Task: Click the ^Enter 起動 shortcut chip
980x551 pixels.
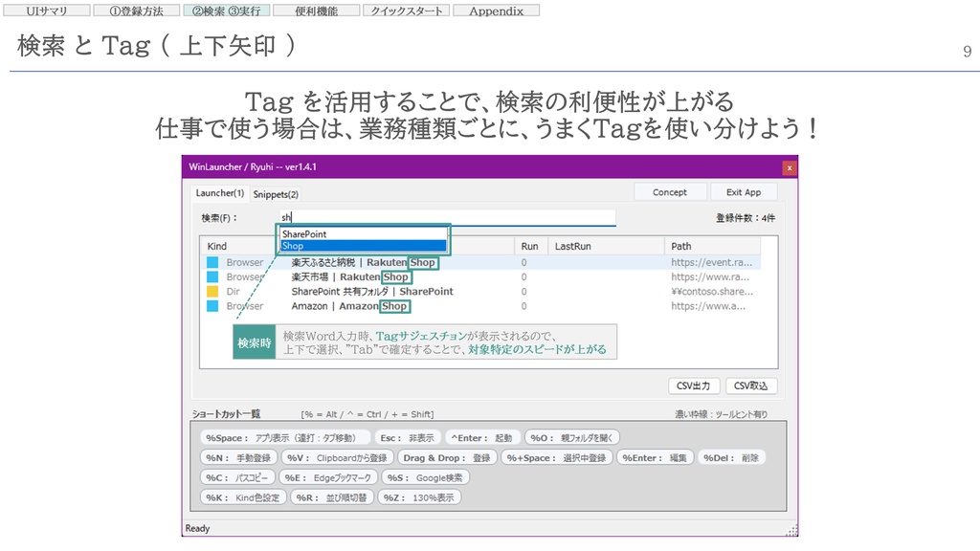Action: 481,438
